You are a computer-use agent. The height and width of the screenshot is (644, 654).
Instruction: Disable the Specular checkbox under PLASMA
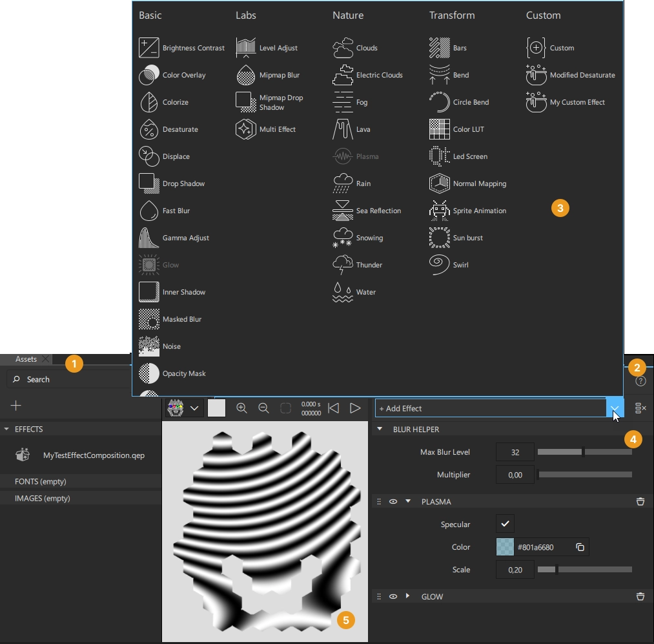tap(505, 524)
